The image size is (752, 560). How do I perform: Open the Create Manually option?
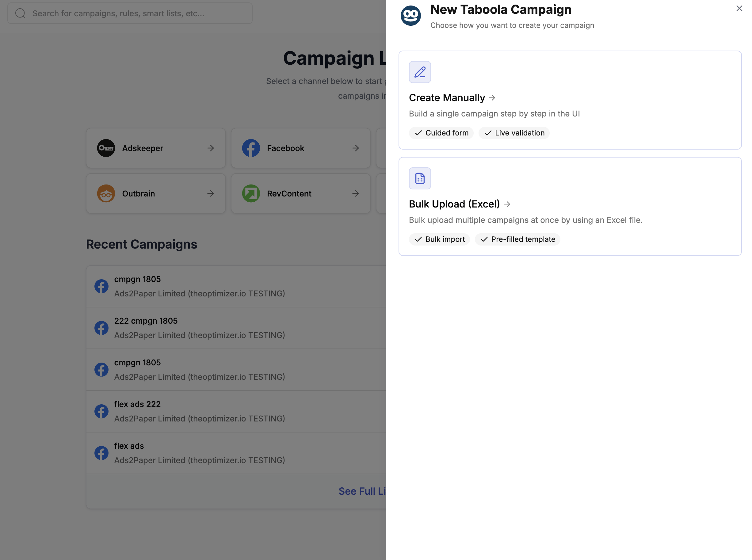570,100
